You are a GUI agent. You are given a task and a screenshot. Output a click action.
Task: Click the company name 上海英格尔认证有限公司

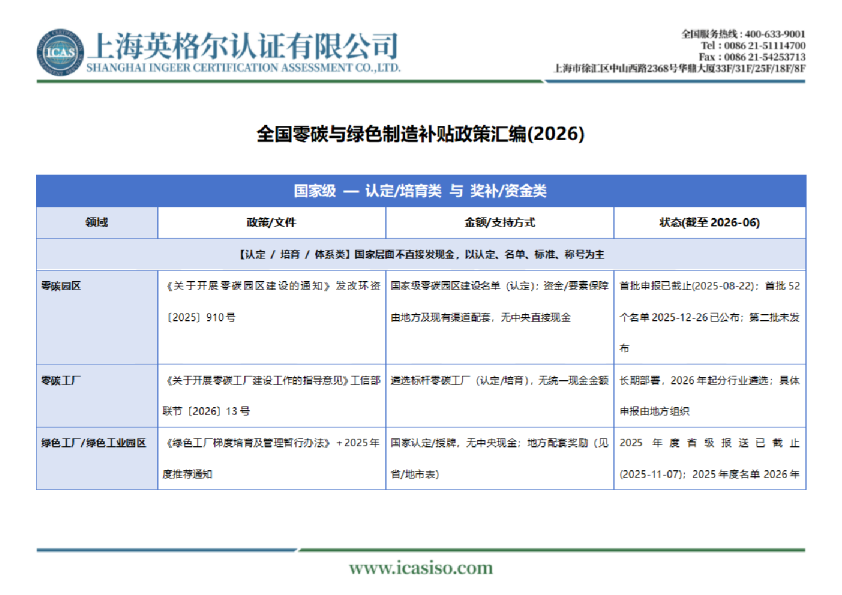[243, 46]
